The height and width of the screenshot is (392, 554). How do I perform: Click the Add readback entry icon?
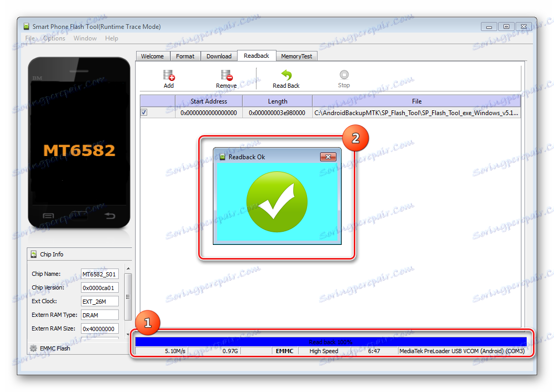point(169,75)
